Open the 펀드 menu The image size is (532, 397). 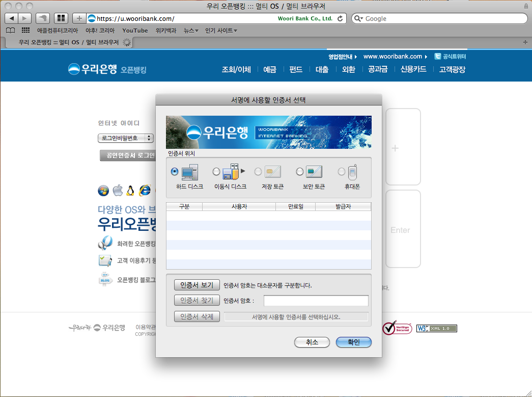pos(296,69)
